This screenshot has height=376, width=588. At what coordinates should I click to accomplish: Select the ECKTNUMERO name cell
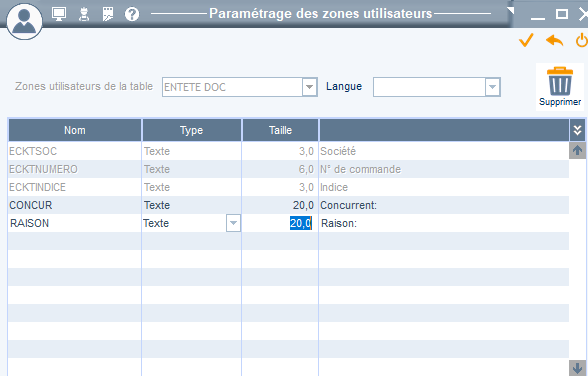(x=75, y=169)
